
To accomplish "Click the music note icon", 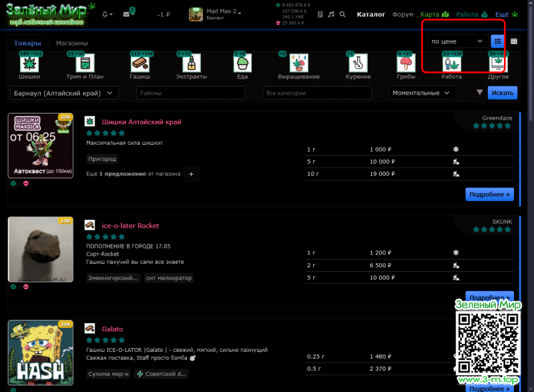I will click(x=331, y=14).
